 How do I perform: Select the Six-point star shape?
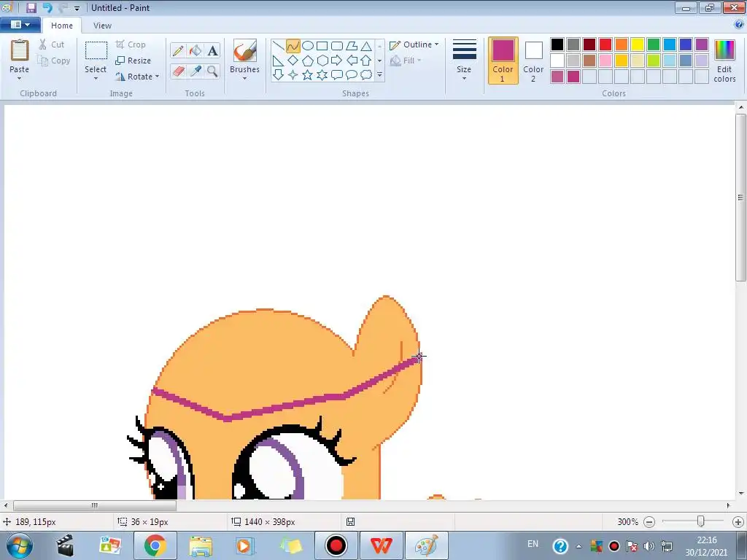(x=322, y=75)
